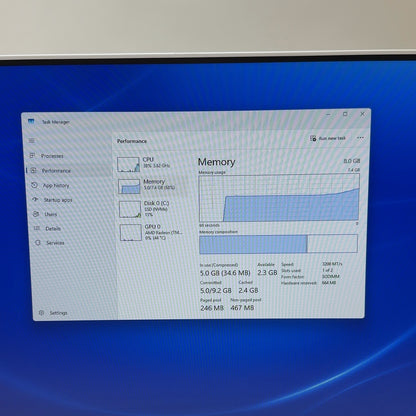This screenshot has height=416, width=416.
Task: Open App history via its clock icon
Action: coord(34,185)
